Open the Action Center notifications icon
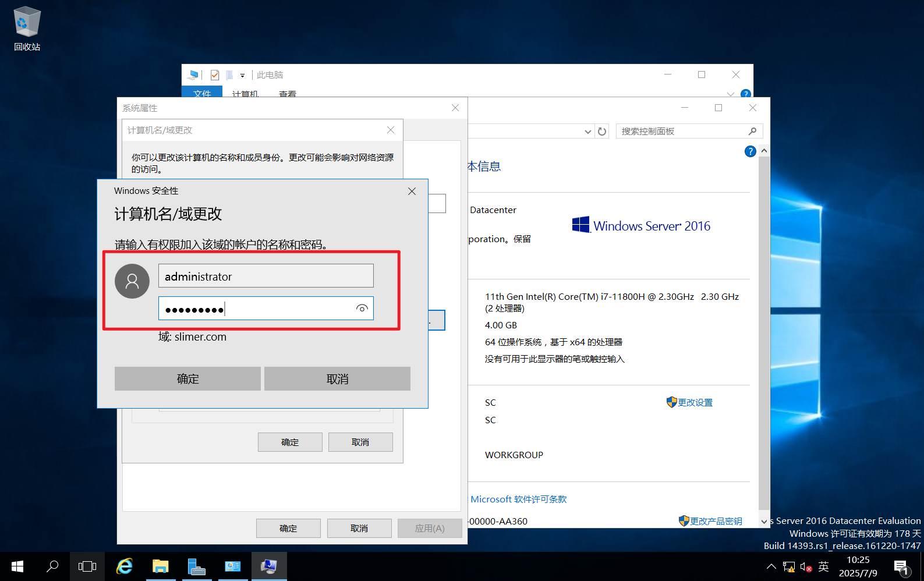Screen dimensions: 924x581 click(901, 566)
